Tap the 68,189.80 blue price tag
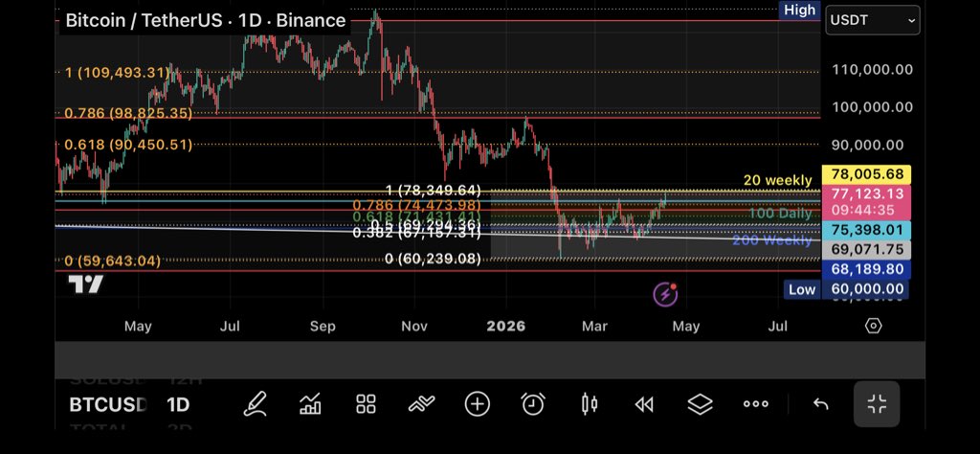 (x=866, y=269)
